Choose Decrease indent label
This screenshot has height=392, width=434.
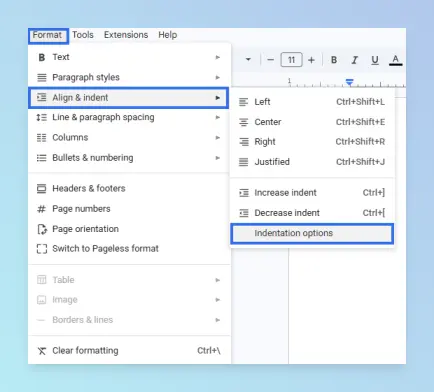[287, 213]
